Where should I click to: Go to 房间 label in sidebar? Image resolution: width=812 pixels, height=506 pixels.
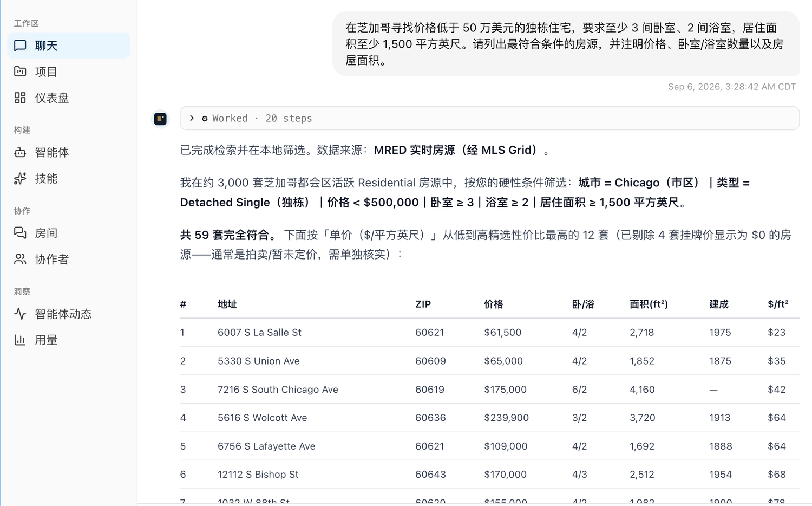46,233
